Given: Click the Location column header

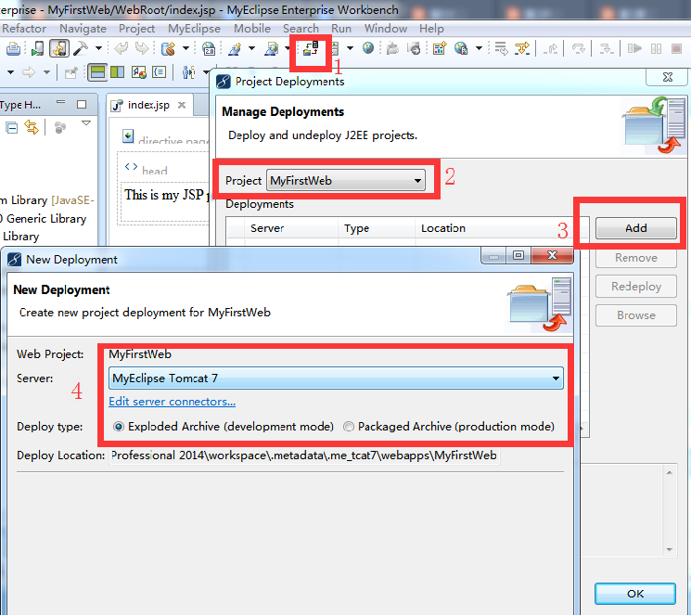Looking at the screenshot, I should click(502, 228).
